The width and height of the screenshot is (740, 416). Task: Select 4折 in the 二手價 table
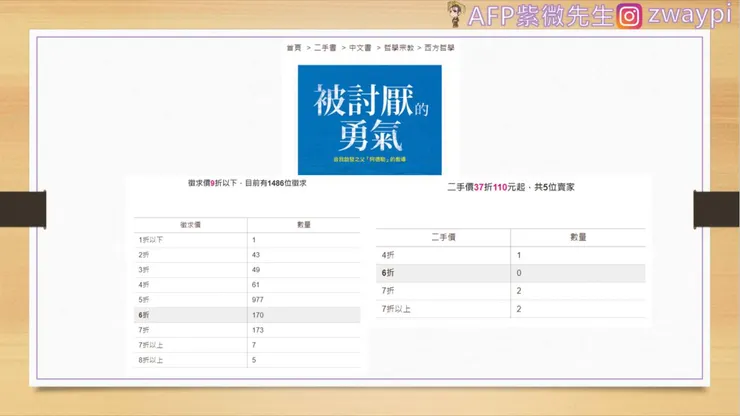(x=388, y=255)
